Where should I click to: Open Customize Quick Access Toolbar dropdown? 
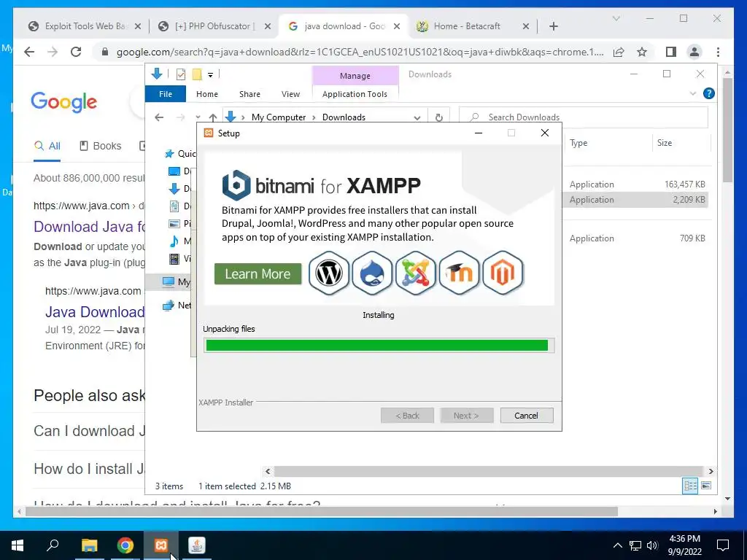210,75
